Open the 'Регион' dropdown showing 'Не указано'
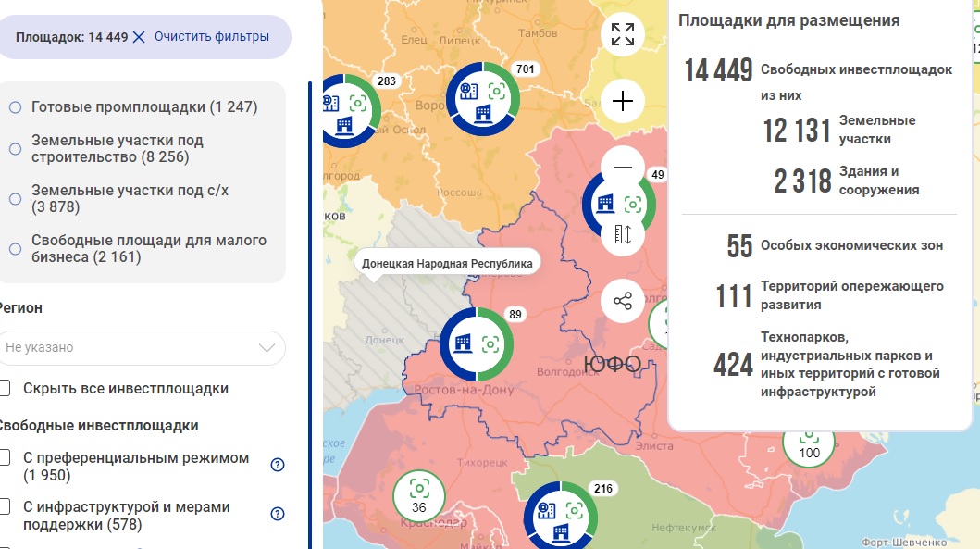Image resolution: width=980 pixels, height=549 pixels. click(x=143, y=347)
